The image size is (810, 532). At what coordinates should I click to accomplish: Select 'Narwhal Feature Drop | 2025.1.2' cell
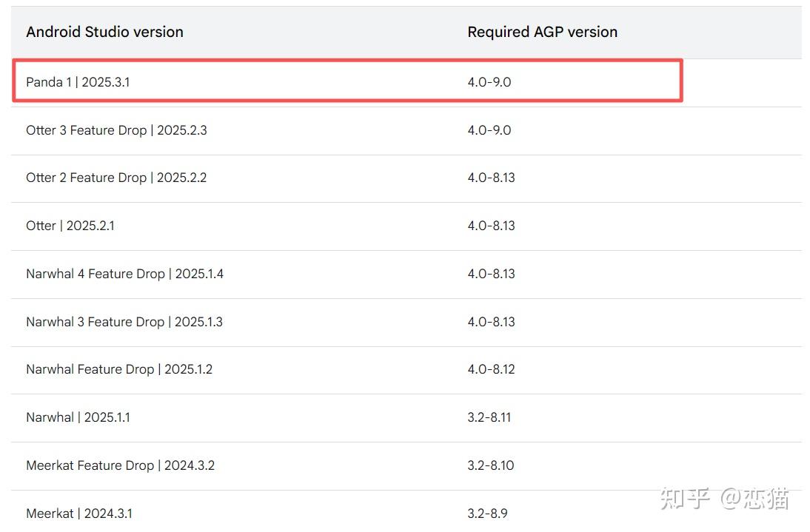coord(118,369)
